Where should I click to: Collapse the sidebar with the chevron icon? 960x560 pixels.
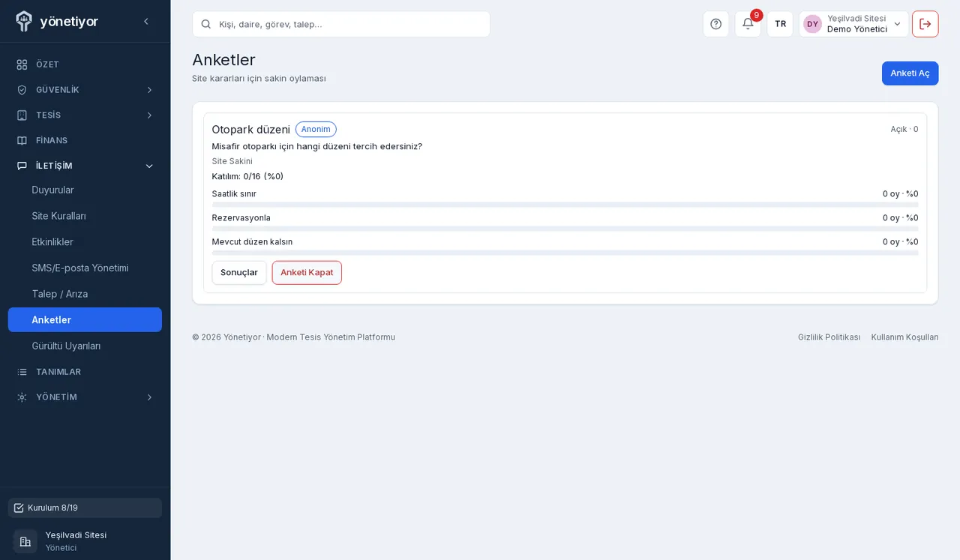[146, 22]
